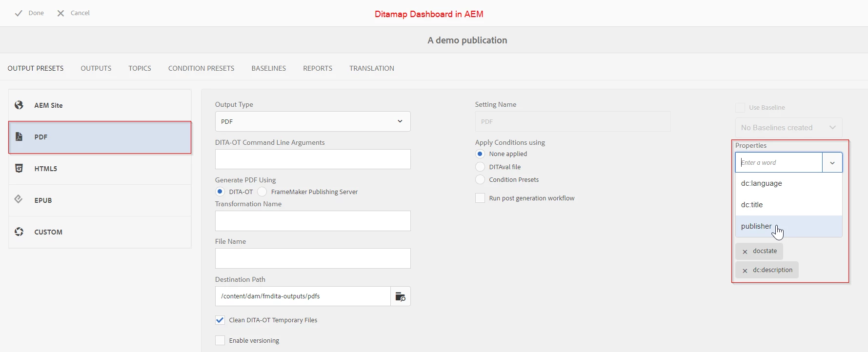Select FrameMaker Publishing Server radio option
This screenshot has height=352, width=868.
click(x=262, y=192)
